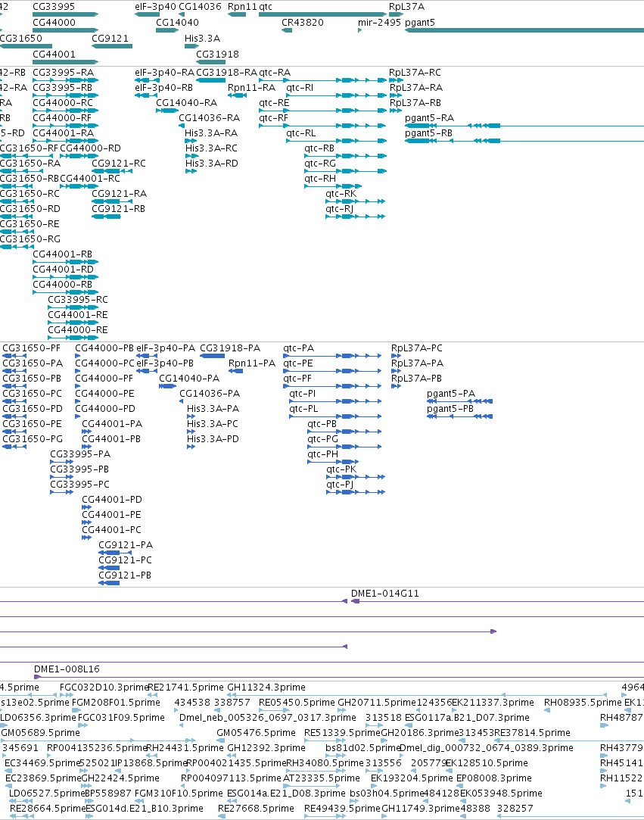
Task: Select transcript eIF-3p40-RB
Action: 163,87
